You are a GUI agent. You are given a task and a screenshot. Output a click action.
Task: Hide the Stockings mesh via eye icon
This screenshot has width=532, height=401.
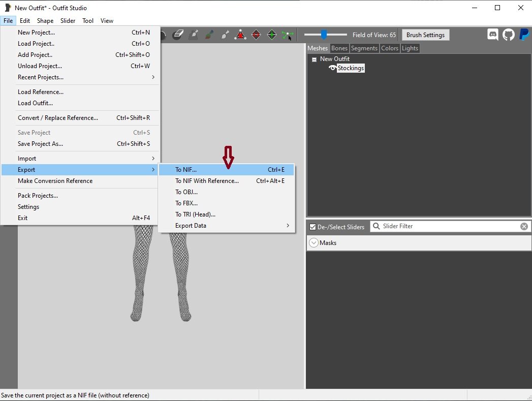333,68
